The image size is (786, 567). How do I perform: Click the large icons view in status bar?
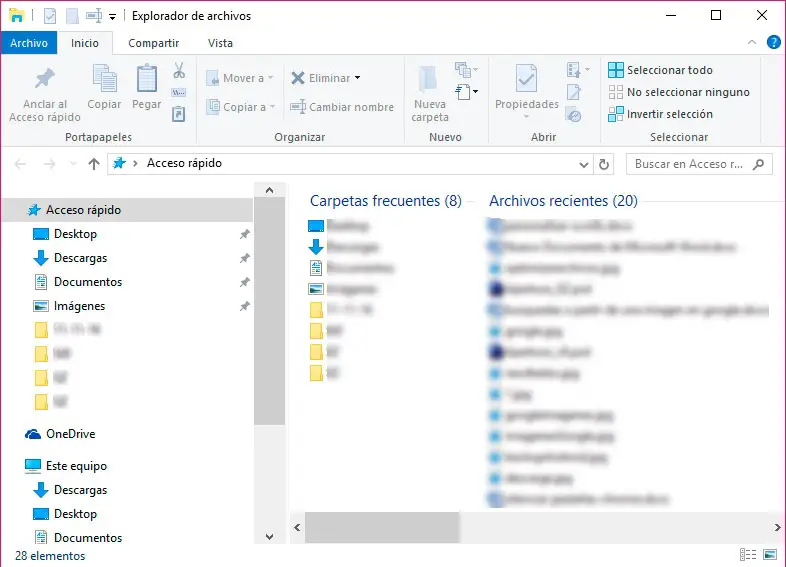pos(770,554)
